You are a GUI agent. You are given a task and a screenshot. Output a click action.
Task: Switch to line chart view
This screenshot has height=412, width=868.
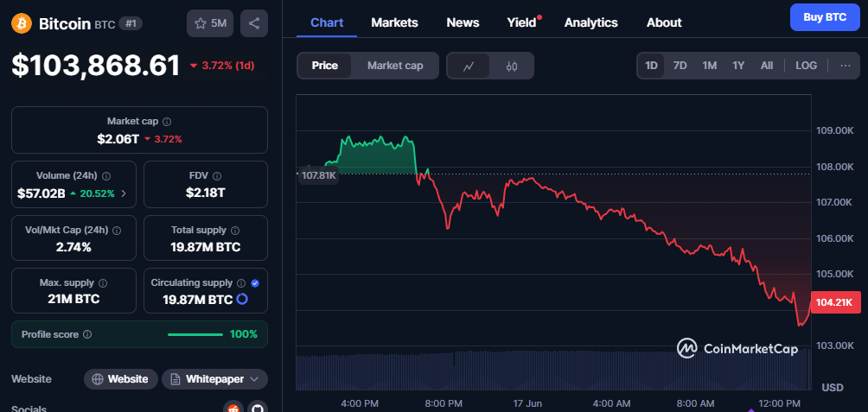[x=469, y=66]
